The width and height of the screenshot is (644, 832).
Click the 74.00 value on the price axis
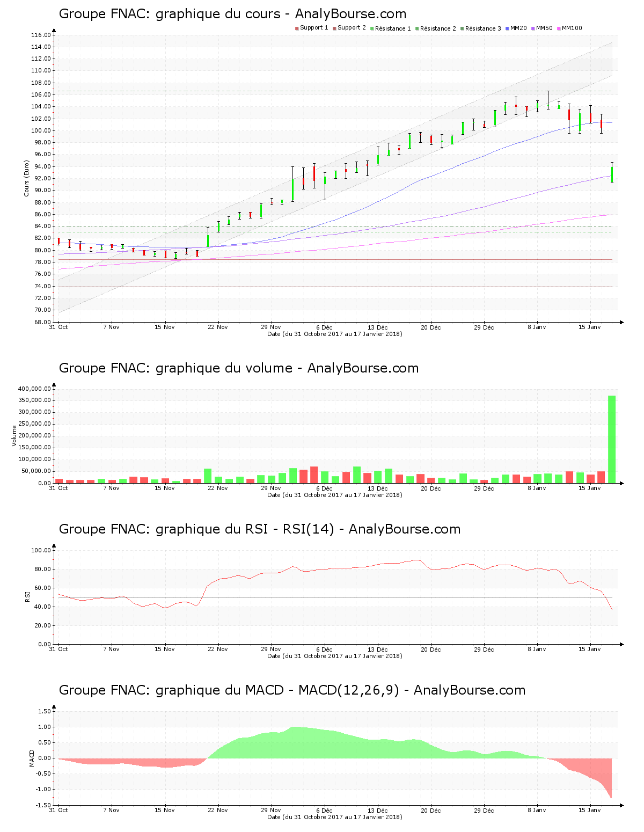[42, 286]
